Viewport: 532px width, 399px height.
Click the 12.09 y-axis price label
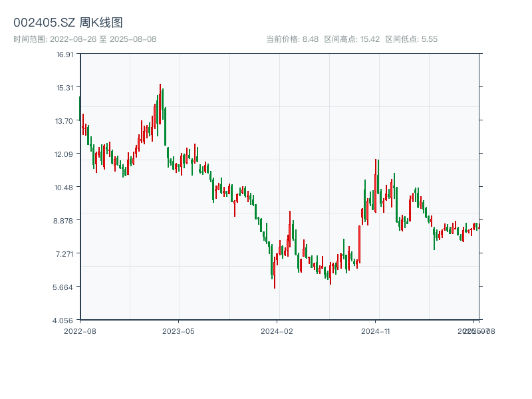[x=65, y=154]
